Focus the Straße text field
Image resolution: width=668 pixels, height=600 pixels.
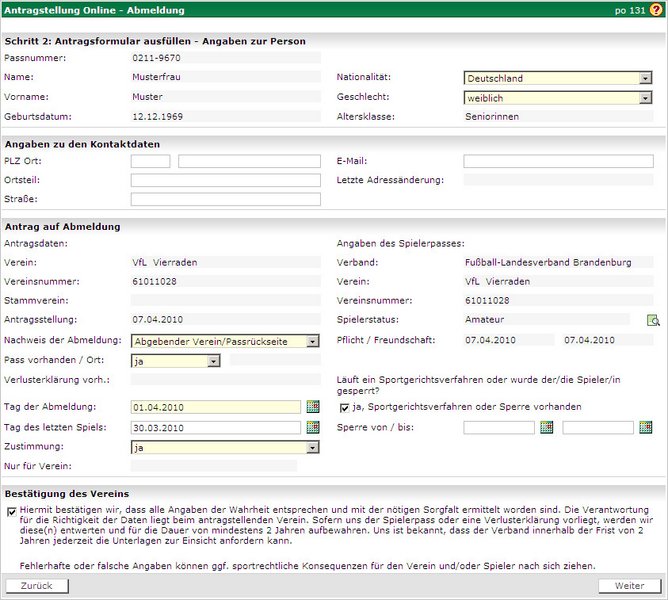point(225,200)
